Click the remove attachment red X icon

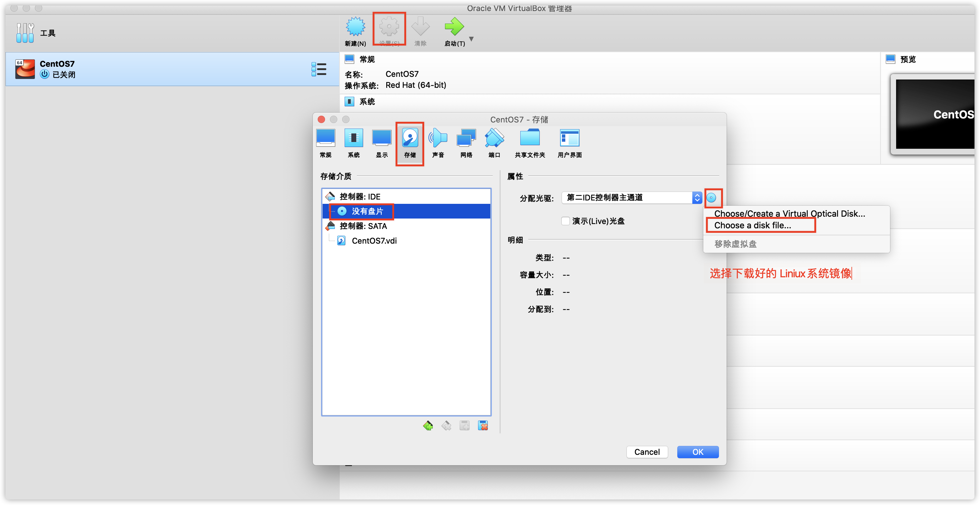click(483, 425)
